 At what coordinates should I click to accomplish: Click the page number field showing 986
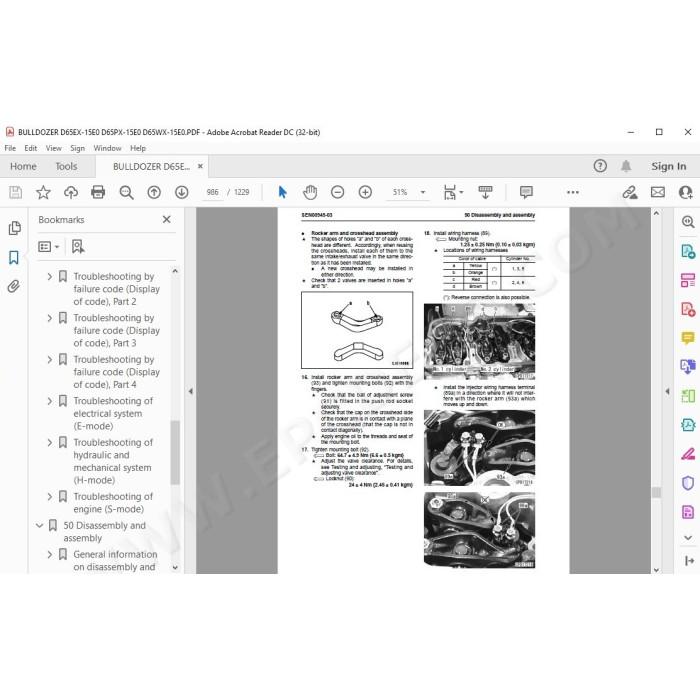pos(212,192)
